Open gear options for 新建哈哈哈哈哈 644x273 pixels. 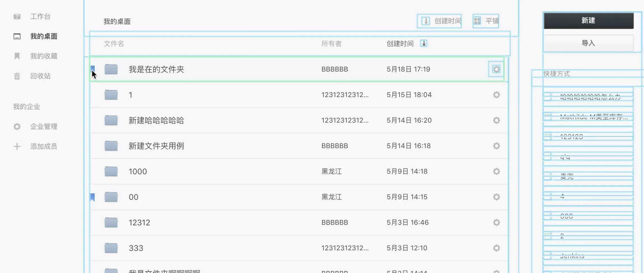pos(496,120)
